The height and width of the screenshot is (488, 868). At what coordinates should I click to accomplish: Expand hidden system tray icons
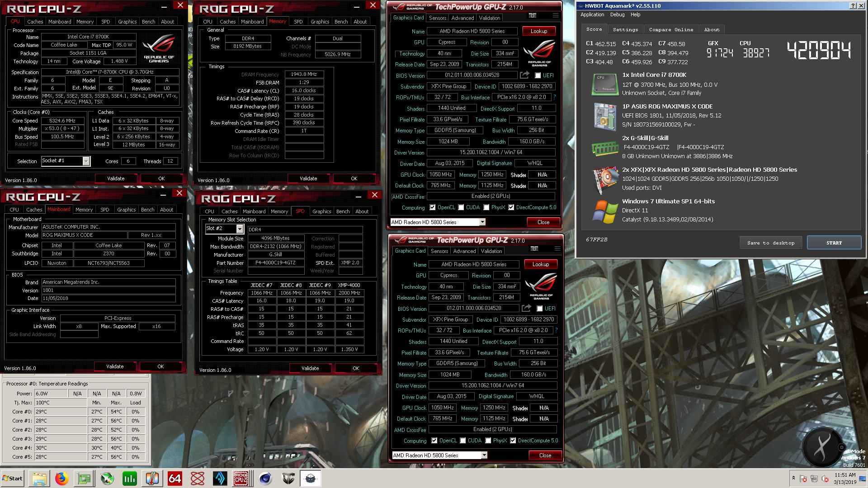click(793, 479)
